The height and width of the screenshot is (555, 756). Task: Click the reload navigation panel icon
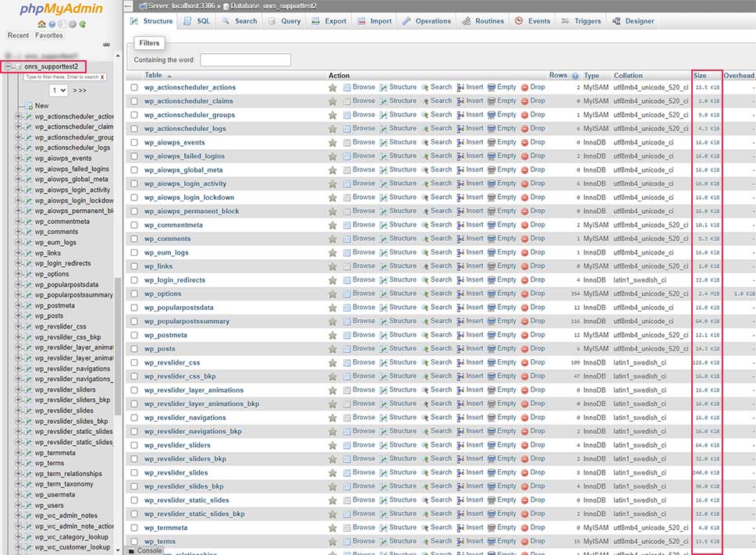[x=83, y=24]
